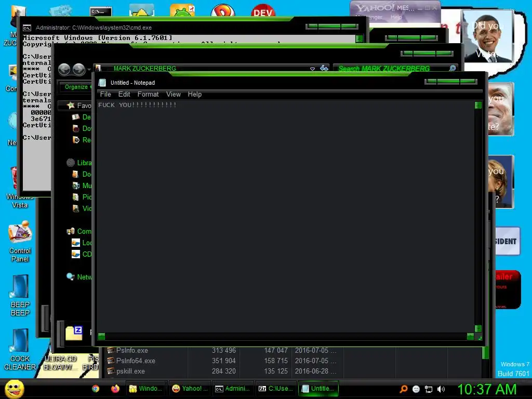Select Favorites in Explorer navigation pane
Viewport: 532px width, 399px height.
(79, 105)
